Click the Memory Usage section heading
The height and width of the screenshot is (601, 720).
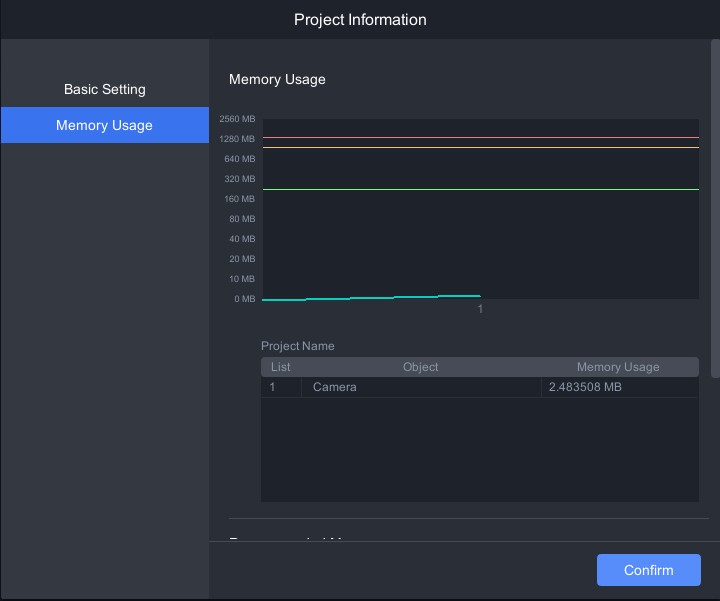(277, 79)
